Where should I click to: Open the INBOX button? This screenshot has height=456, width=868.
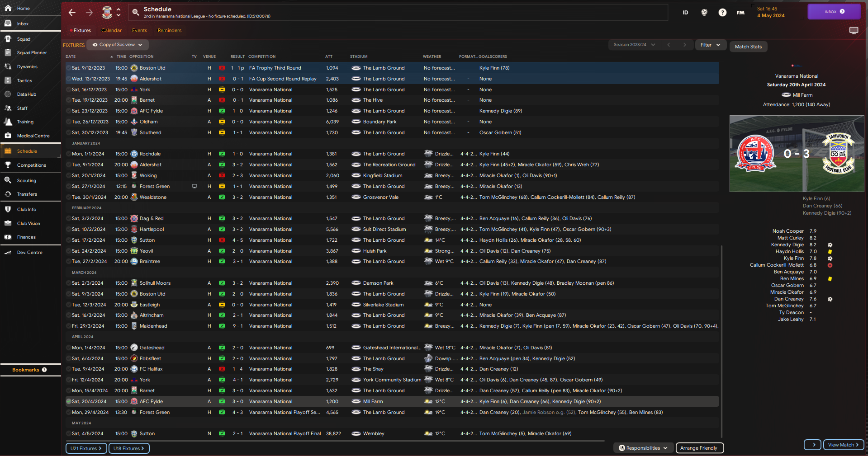click(x=834, y=12)
